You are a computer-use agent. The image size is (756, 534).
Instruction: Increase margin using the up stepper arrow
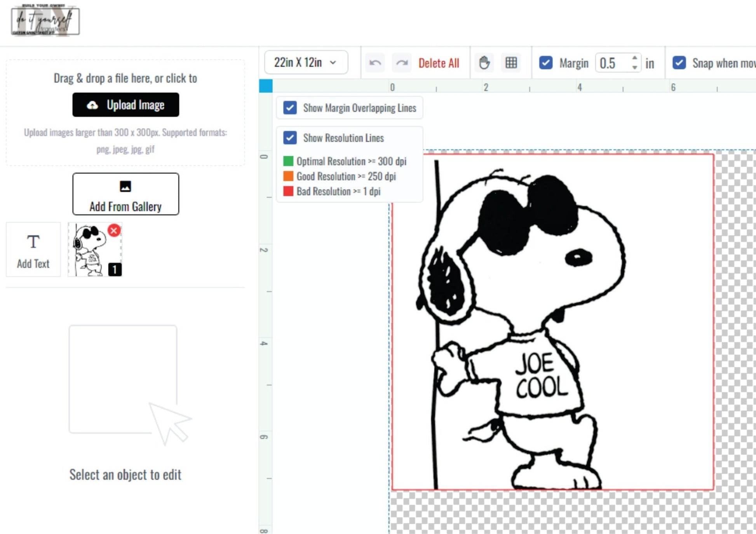(x=635, y=59)
